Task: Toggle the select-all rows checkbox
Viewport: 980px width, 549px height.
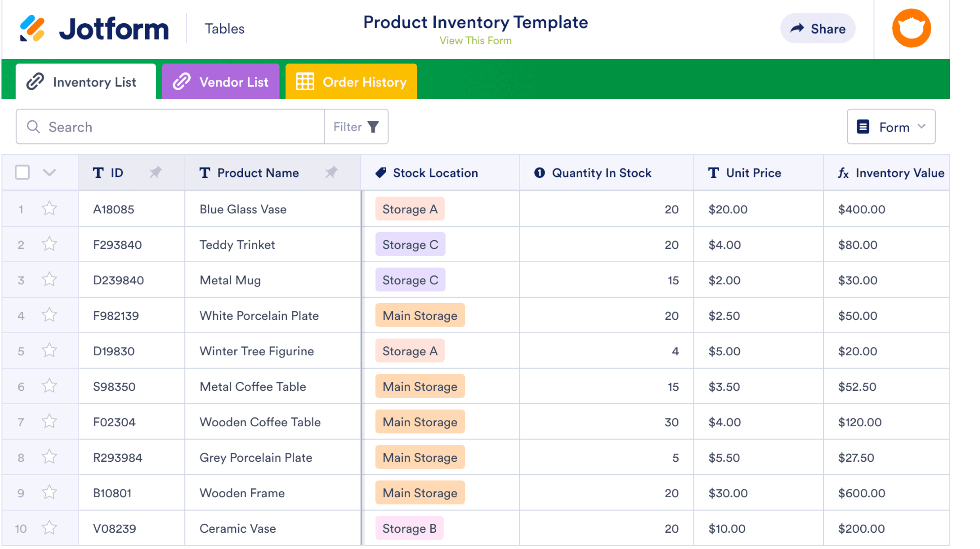Action: 22,172
